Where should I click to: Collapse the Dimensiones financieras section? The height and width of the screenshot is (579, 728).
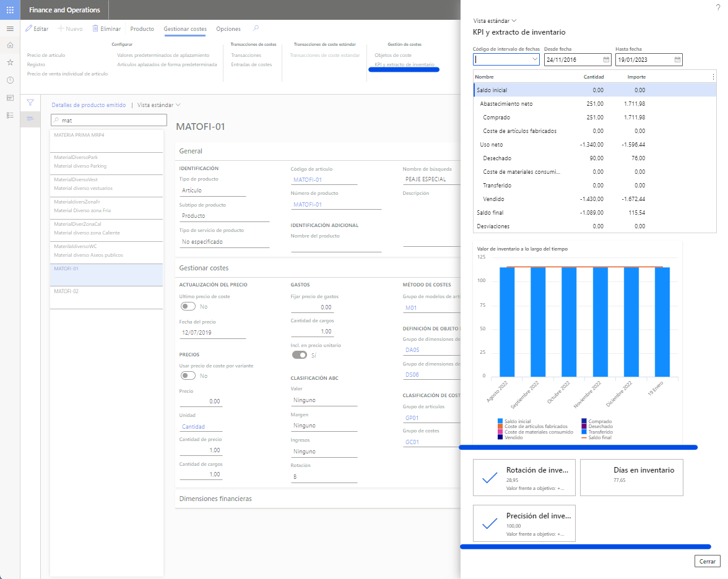click(x=215, y=499)
